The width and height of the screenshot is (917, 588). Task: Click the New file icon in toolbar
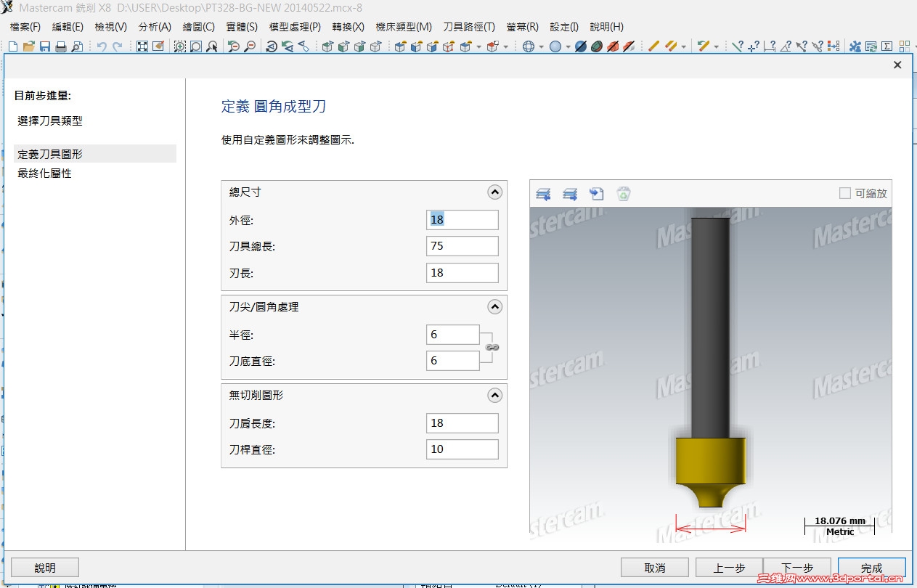click(x=13, y=46)
